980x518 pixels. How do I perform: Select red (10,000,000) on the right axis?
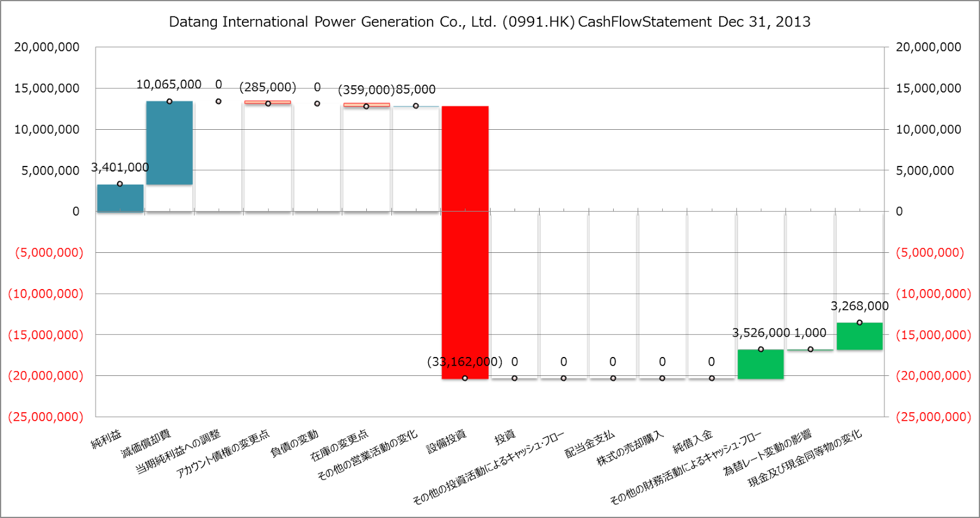(x=933, y=293)
